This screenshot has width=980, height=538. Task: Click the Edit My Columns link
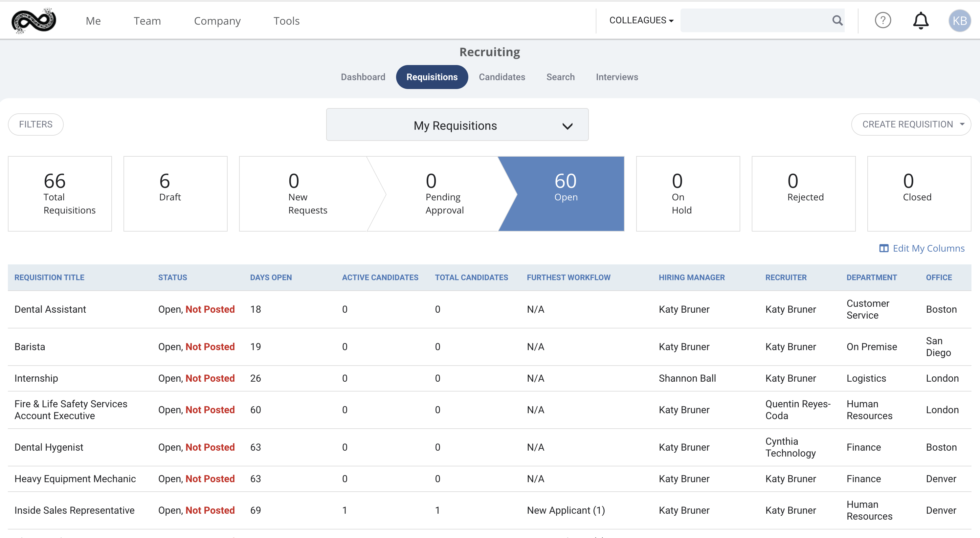pos(922,248)
